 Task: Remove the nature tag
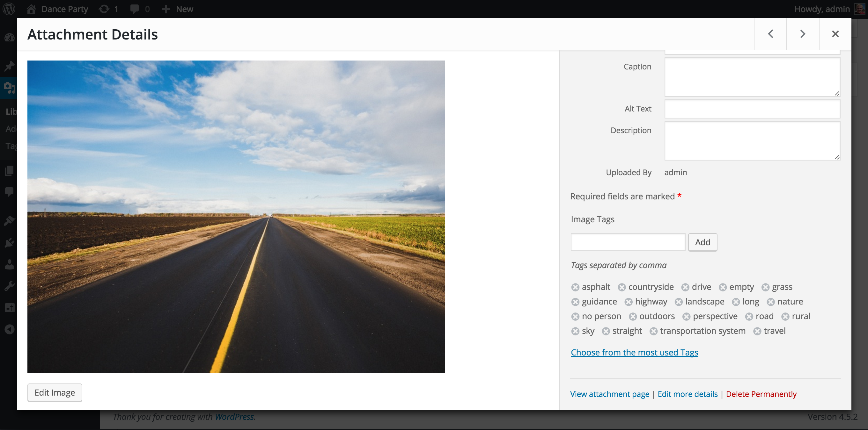tap(771, 302)
